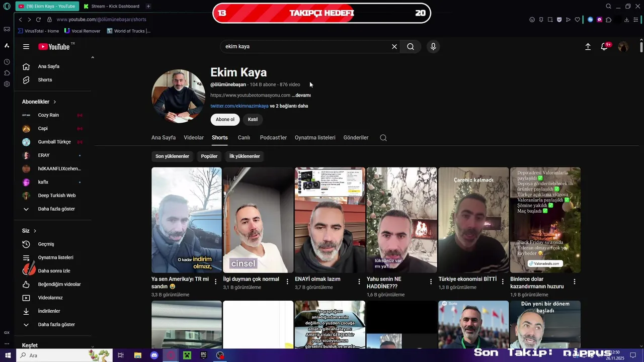The width and height of the screenshot is (644, 362).
Task: Expand the Siz section chevron
Action: coord(35,231)
